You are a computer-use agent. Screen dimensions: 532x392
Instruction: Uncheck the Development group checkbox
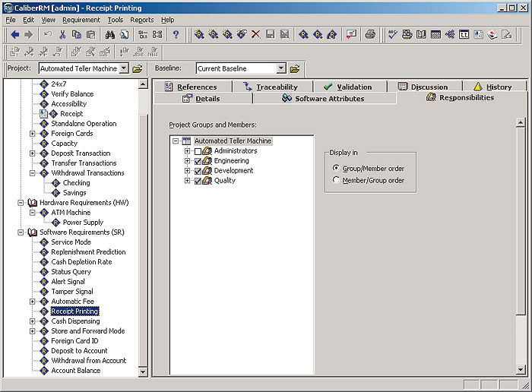coord(198,171)
